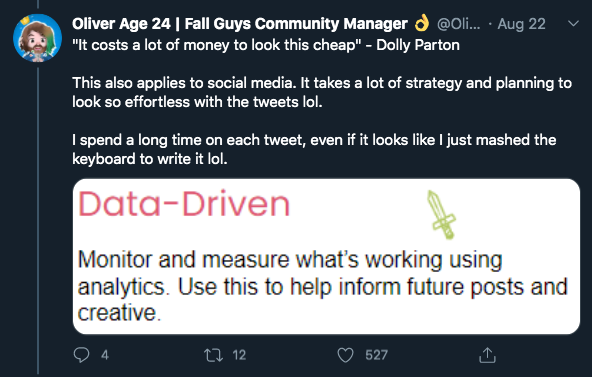View the 4 replies count
Image resolution: width=592 pixels, height=377 pixels.
[105, 355]
